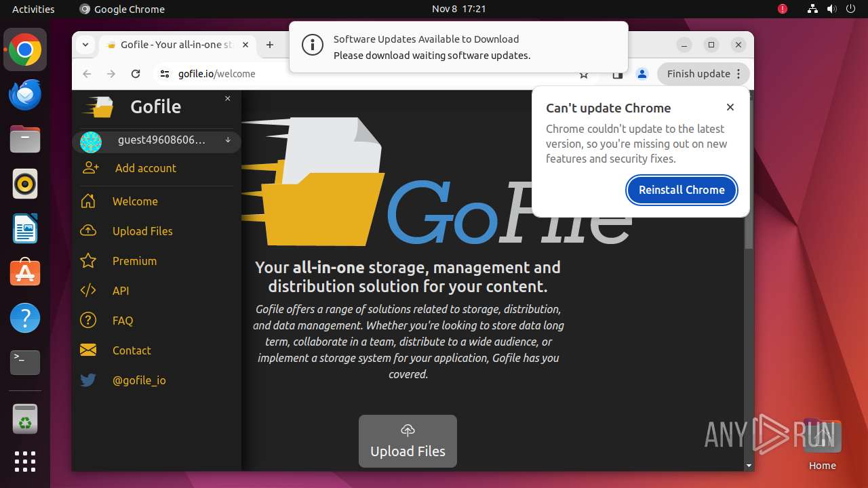868x488 pixels.
Task: Open network icon in system tray
Action: tap(812, 9)
